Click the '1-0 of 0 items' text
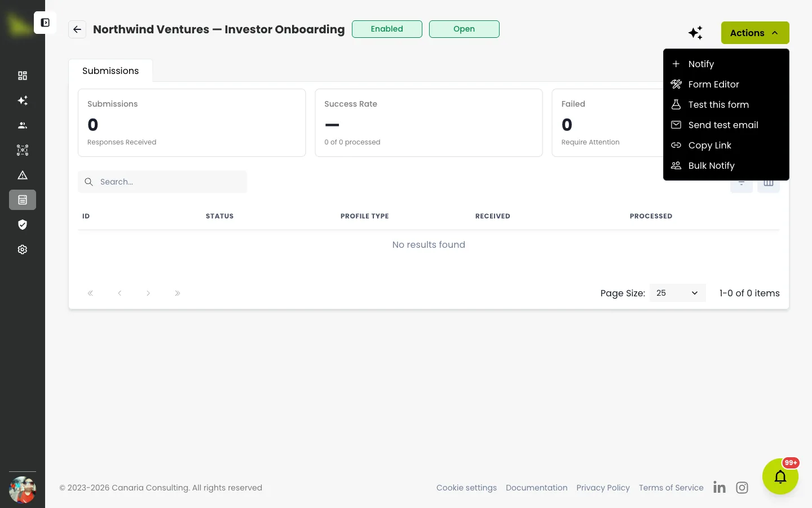This screenshot has height=508, width=812. tap(749, 293)
